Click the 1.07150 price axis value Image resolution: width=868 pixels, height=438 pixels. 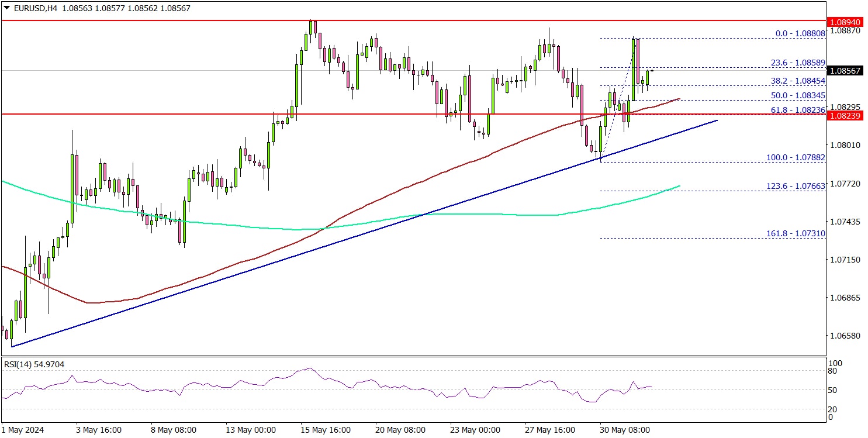pyautogui.click(x=846, y=260)
